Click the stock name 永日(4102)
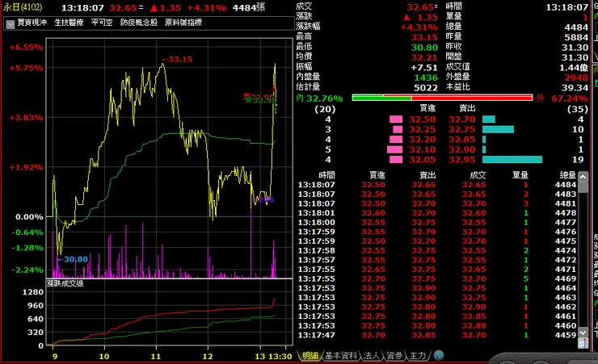 point(23,7)
